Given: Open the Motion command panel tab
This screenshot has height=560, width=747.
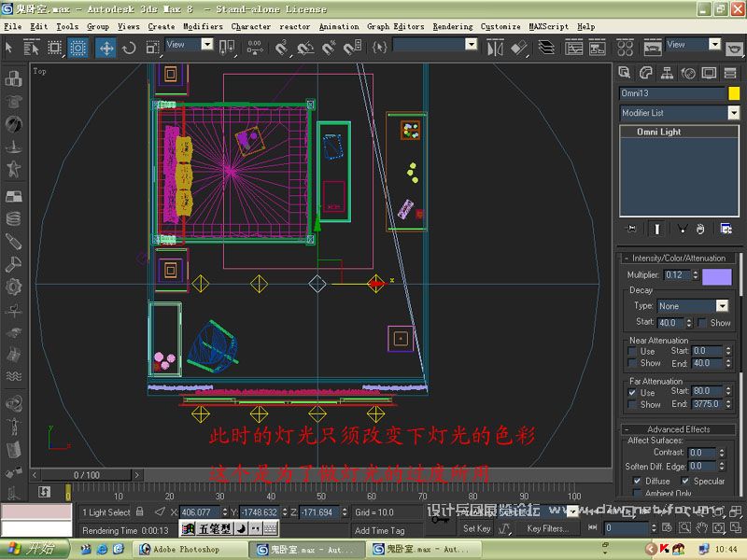Looking at the screenshot, I should (x=688, y=73).
